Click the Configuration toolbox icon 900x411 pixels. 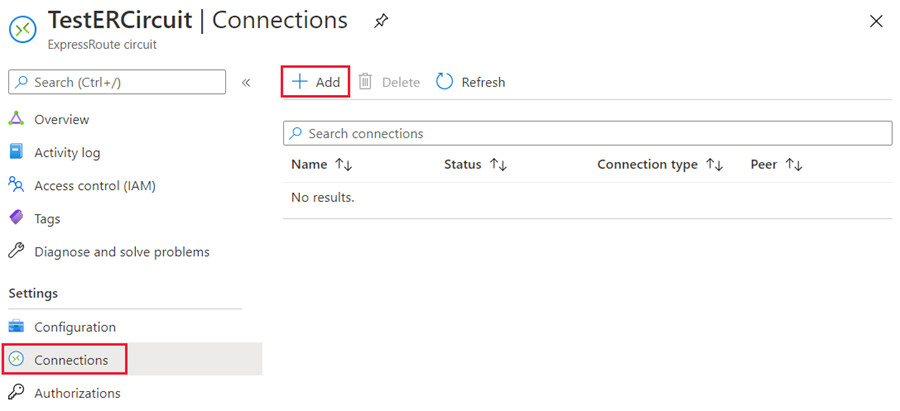16,327
